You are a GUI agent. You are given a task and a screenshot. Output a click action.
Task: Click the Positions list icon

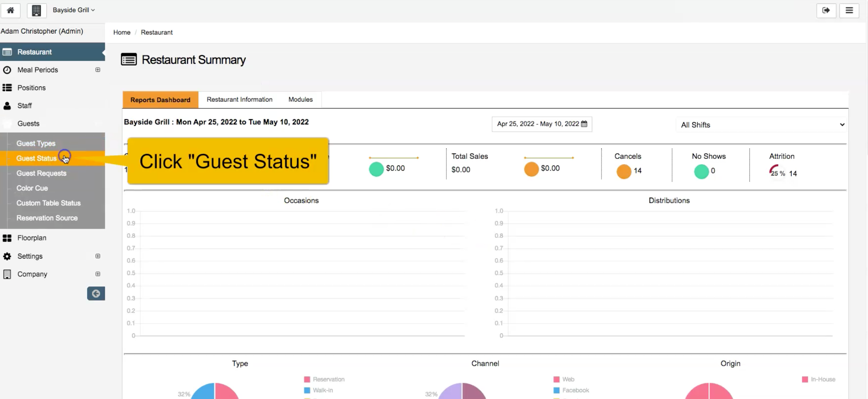pyautogui.click(x=7, y=88)
